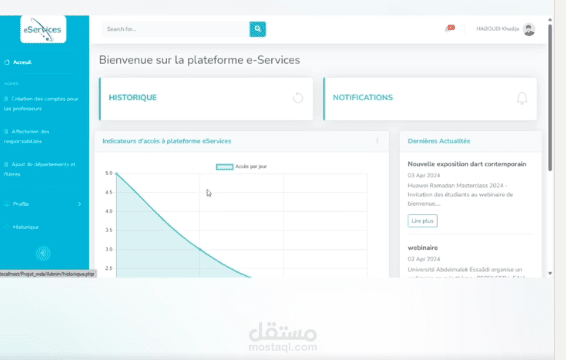Click the page vertical scrollbar thumb
566x360 pixels.
click(550, 97)
